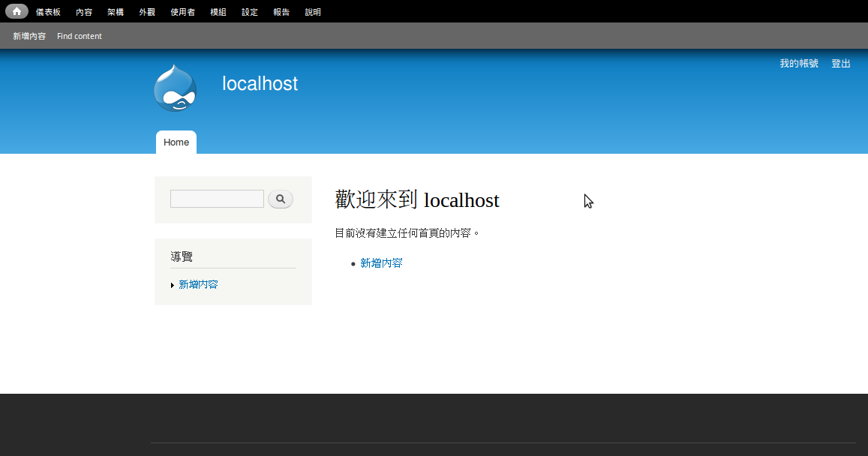Open the 我的帳號 account link

(799, 64)
